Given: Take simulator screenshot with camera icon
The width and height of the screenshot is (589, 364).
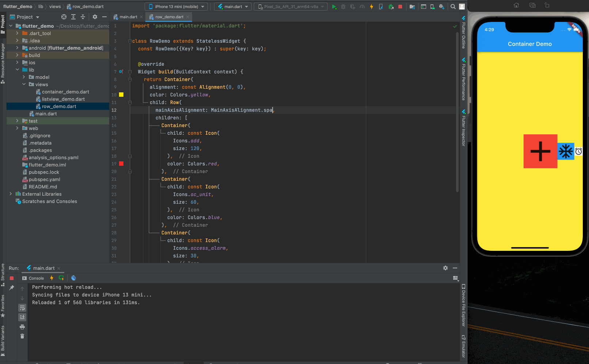Looking at the screenshot, I should 532,5.
